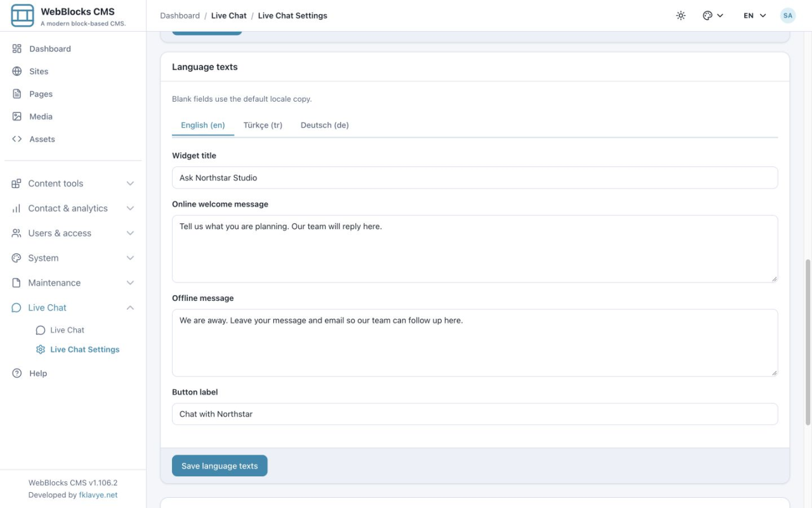Open the fklavye.net developer link
Screen dimensions: 812x508
point(98,495)
